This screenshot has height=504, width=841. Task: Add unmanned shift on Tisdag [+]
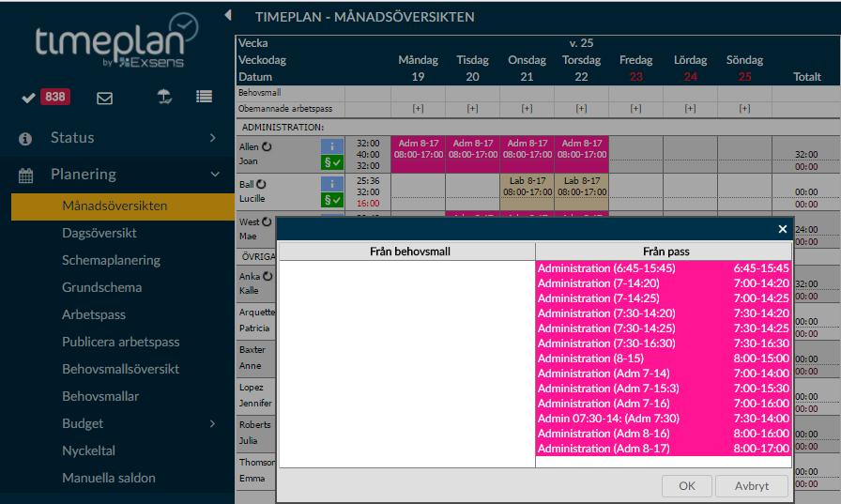[x=472, y=108]
